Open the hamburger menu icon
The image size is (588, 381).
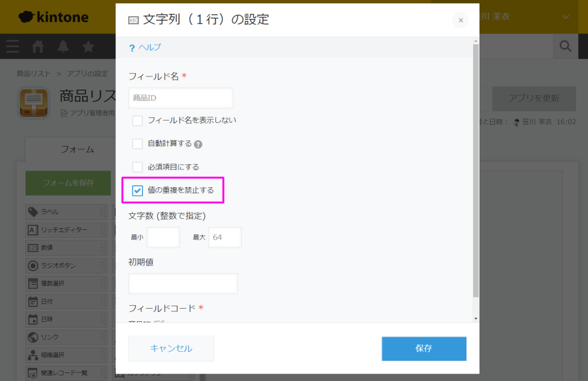13,47
